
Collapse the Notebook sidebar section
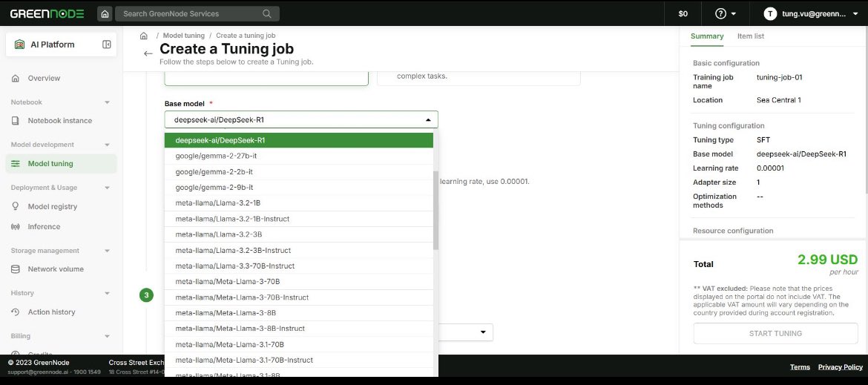point(107,102)
